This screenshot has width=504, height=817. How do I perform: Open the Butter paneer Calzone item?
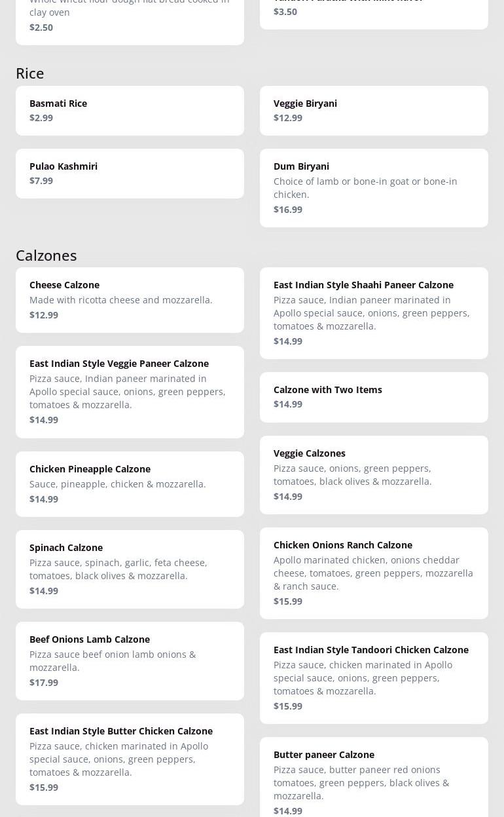click(374, 777)
